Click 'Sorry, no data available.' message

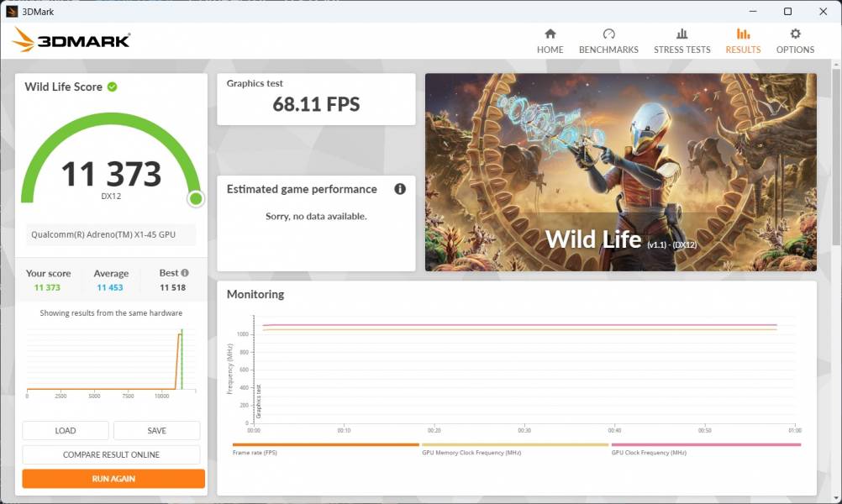(x=316, y=217)
